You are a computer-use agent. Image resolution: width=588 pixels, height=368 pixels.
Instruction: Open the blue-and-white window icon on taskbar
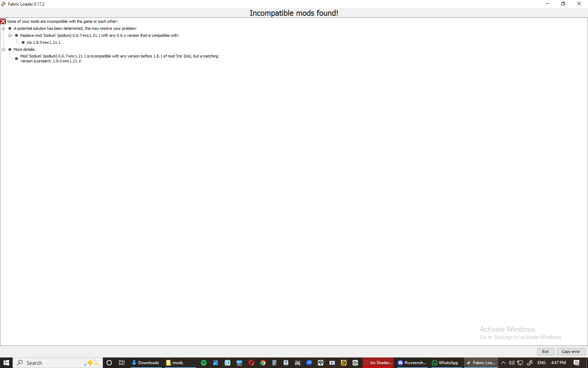[x=332, y=363]
